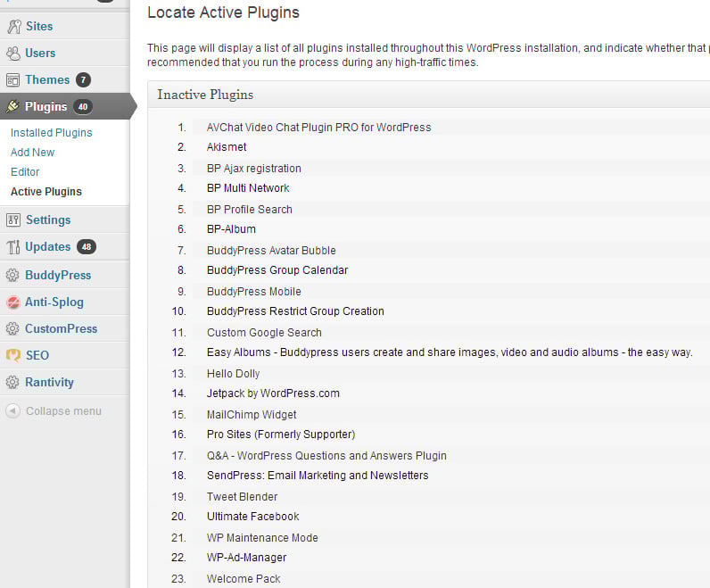Click the Sites menu icon

point(12,27)
